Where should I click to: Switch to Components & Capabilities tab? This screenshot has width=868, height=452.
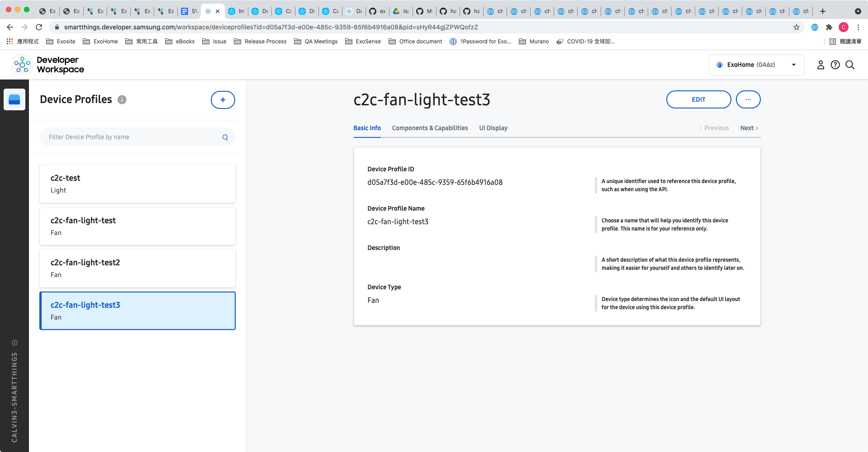(x=430, y=128)
